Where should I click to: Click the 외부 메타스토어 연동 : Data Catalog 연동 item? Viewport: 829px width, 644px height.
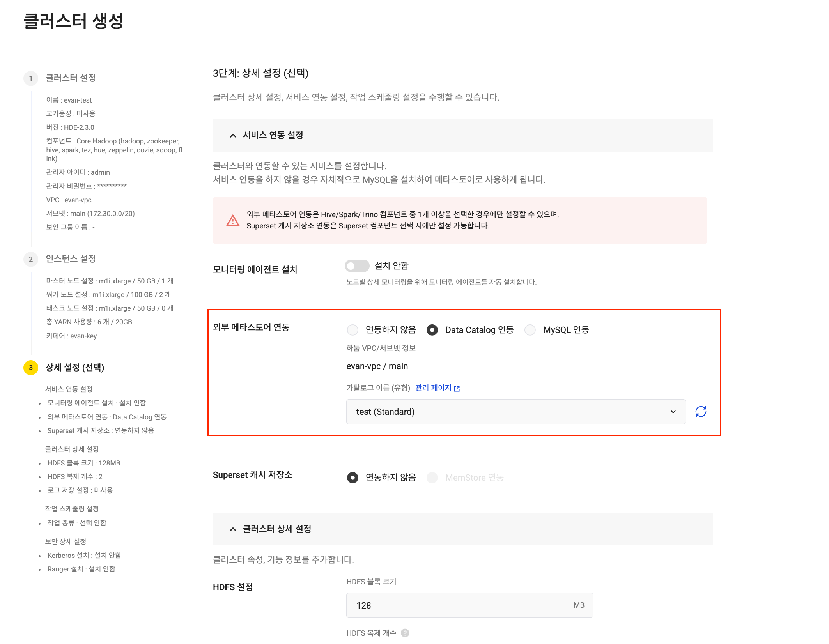[106, 417]
